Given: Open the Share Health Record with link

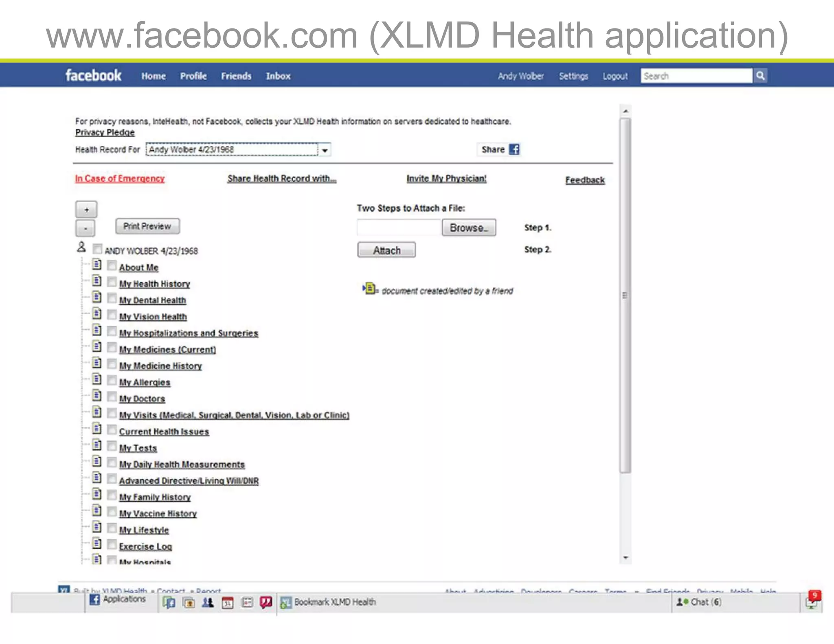Looking at the screenshot, I should 282,178.
